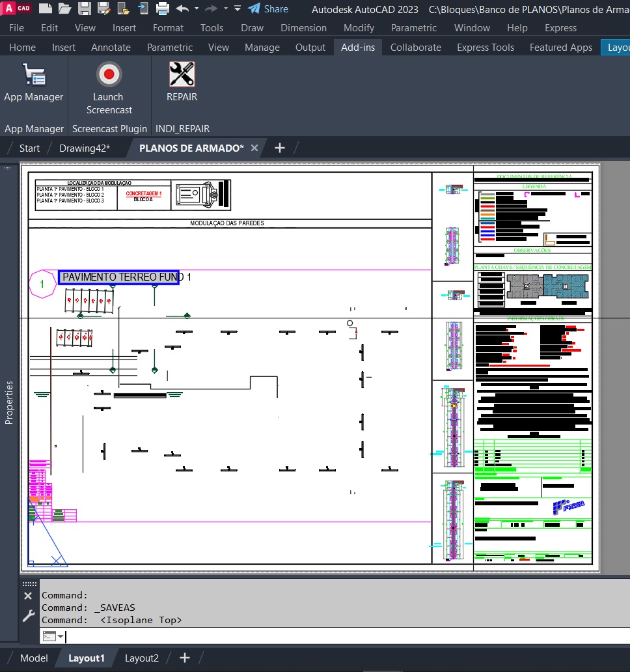
Task: Open the Undo history dropdown arrow
Action: (197, 8)
